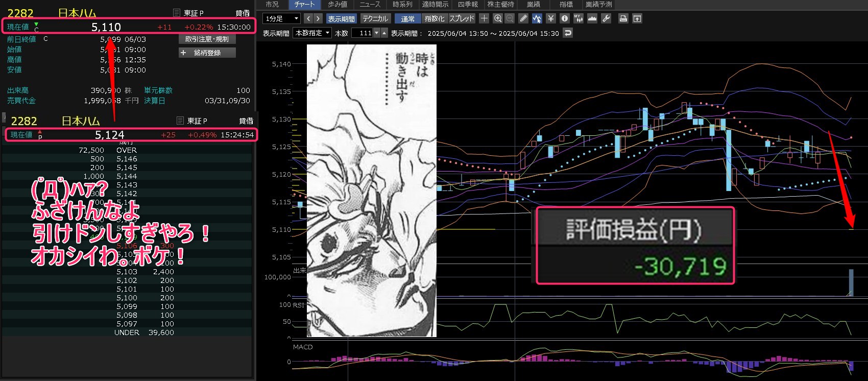Increase 本数 with up arrow
The height and width of the screenshot is (381, 868).
pyautogui.click(x=384, y=33)
